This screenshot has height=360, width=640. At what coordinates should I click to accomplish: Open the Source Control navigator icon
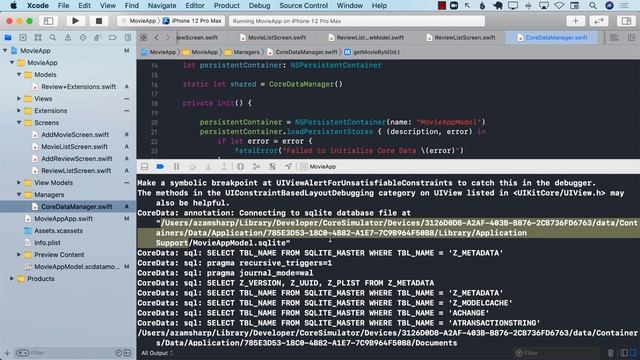click(23, 38)
